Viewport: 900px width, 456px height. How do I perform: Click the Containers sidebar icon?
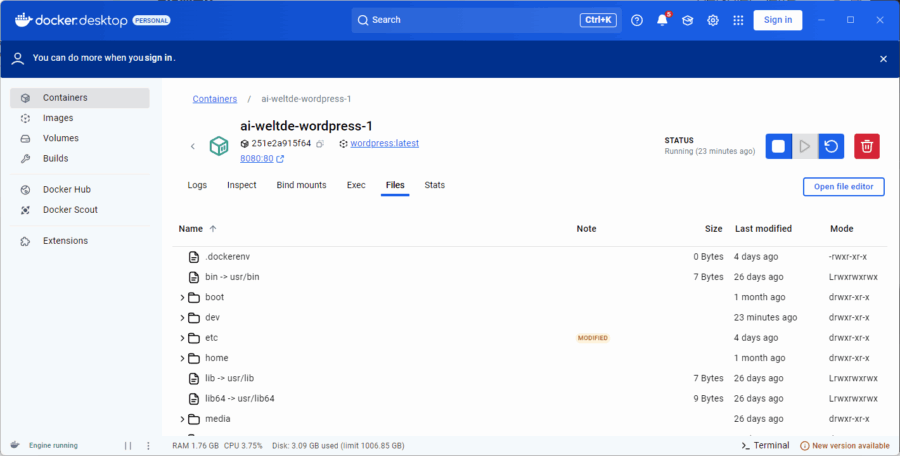coord(25,98)
